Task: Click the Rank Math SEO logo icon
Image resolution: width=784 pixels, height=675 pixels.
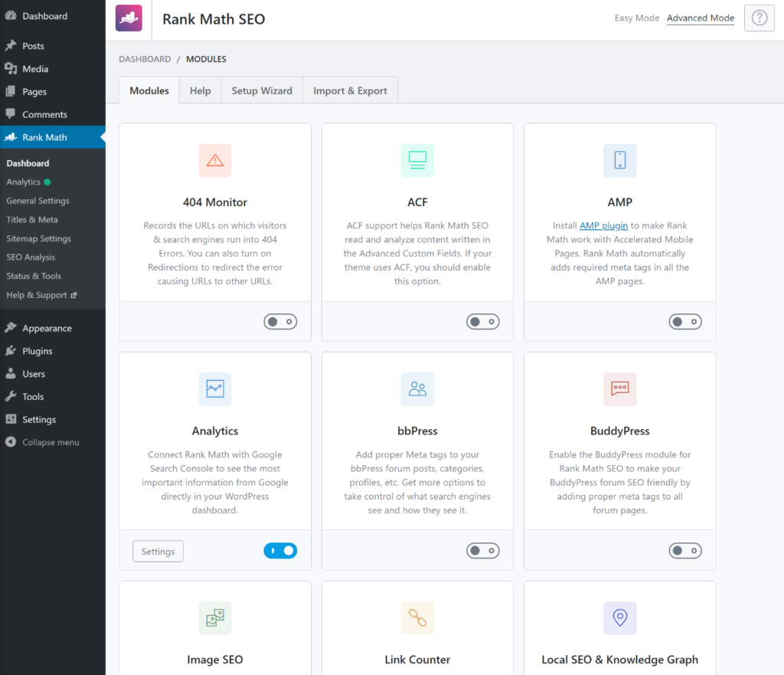Action: (129, 18)
